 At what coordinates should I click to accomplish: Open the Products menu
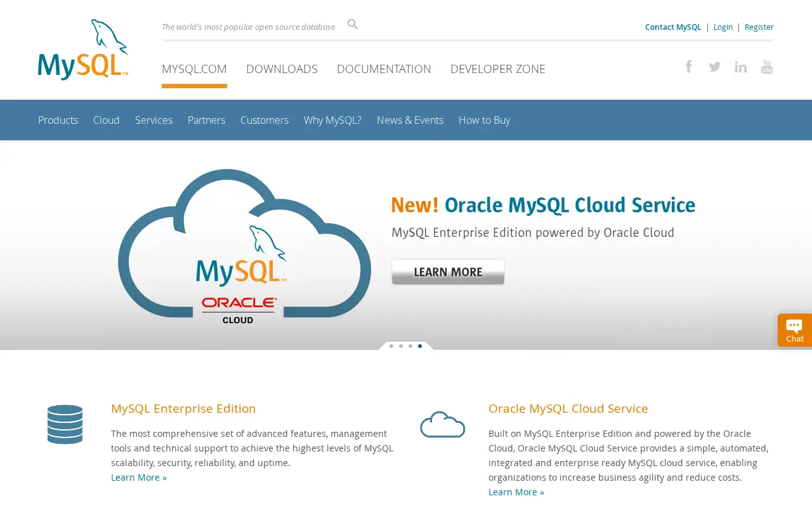tap(58, 120)
